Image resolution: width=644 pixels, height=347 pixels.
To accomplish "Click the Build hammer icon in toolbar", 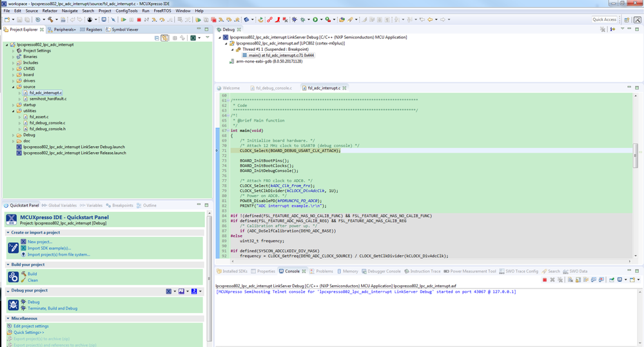I will 50,19.
